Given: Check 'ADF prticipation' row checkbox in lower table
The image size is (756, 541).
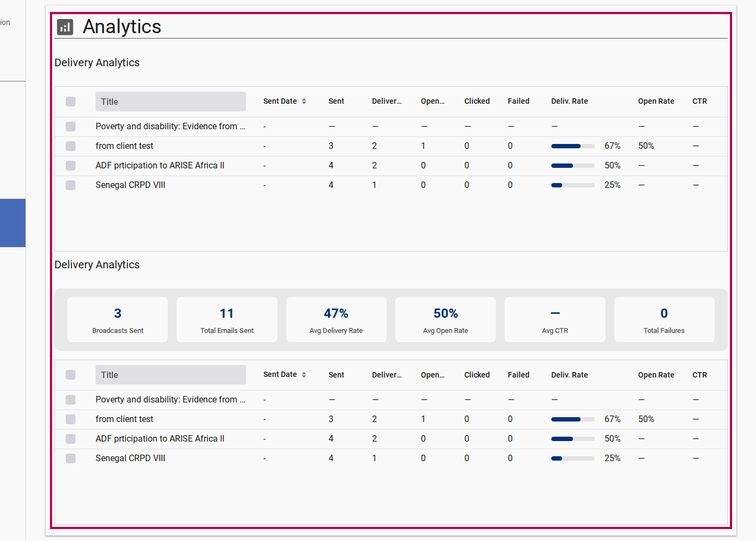Looking at the screenshot, I should (x=71, y=439).
